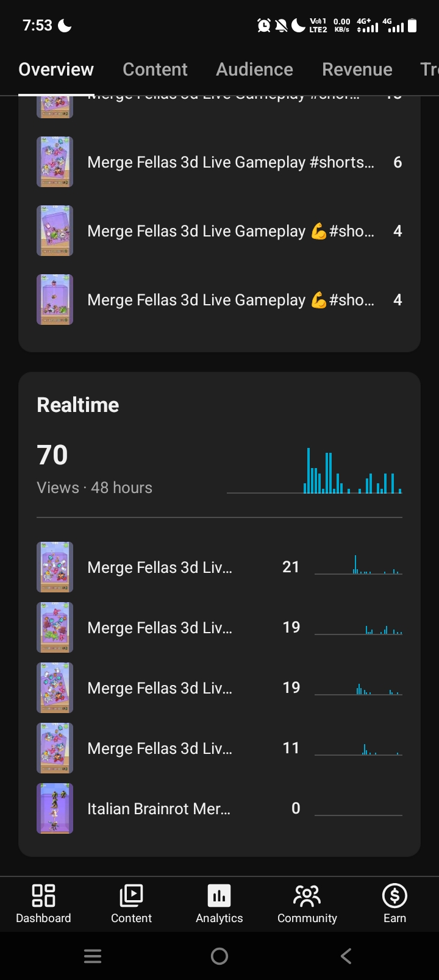Image resolution: width=439 pixels, height=980 pixels.
Task: Open the Dashboard icon in bottom bar
Action: pyautogui.click(x=43, y=895)
